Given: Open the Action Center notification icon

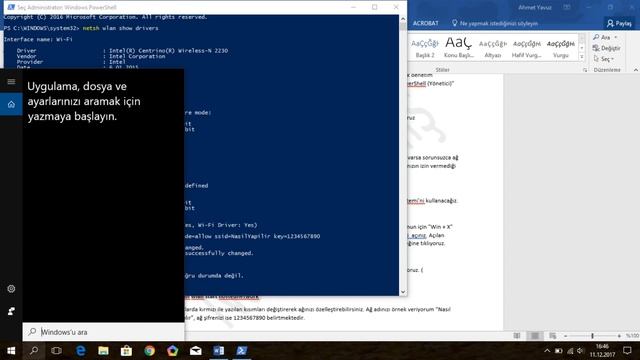Looking at the screenshot, I should [x=627, y=351].
